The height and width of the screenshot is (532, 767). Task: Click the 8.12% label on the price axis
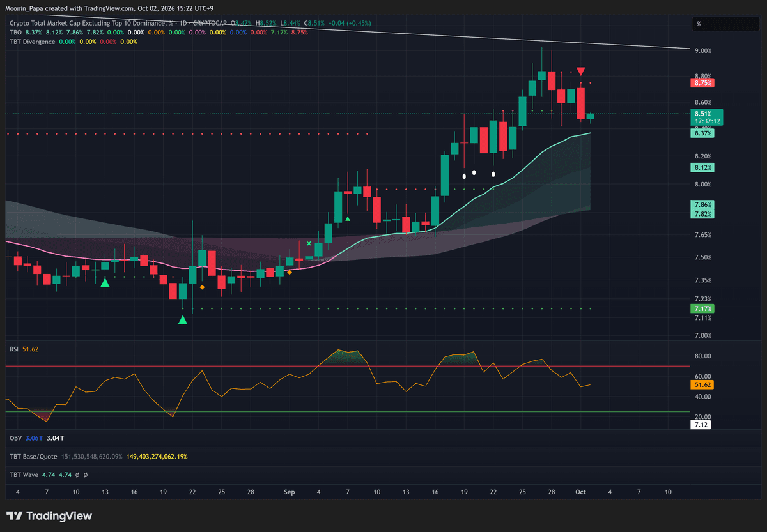pos(701,167)
